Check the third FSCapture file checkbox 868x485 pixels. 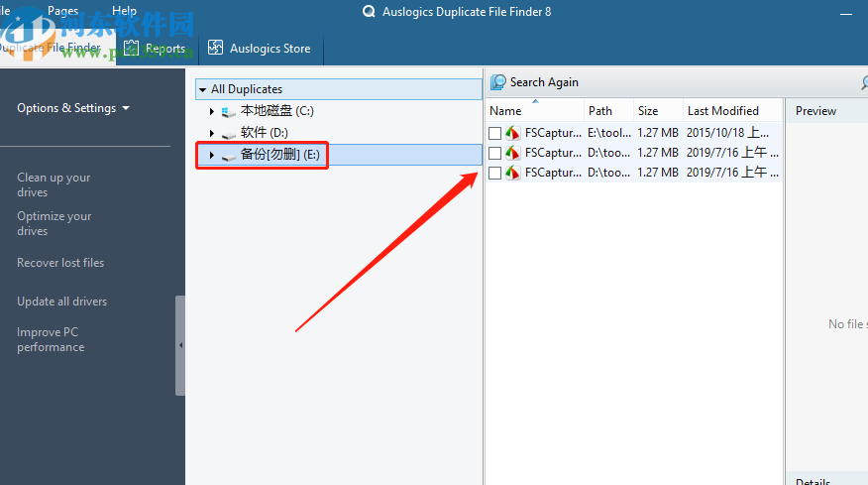[494, 173]
